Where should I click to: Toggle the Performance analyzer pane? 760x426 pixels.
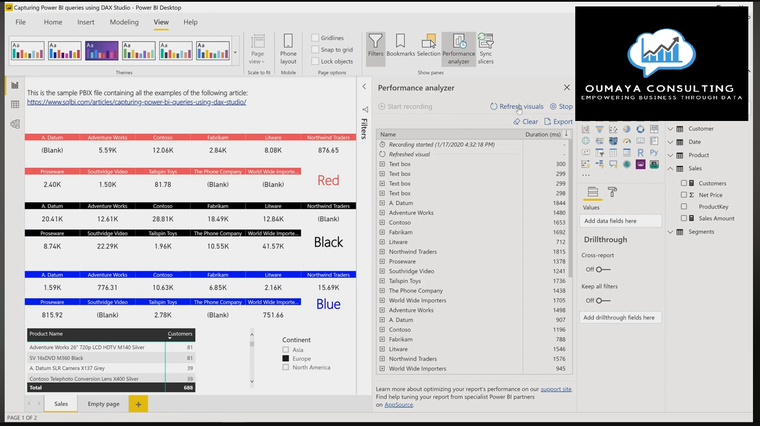click(458, 46)
